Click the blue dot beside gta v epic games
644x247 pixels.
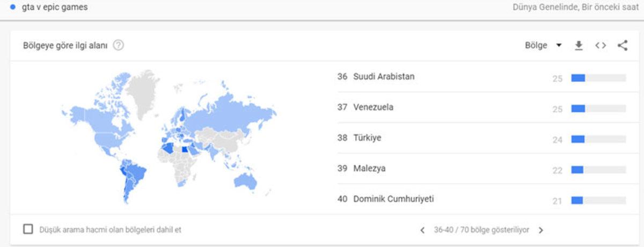(12, 8)
